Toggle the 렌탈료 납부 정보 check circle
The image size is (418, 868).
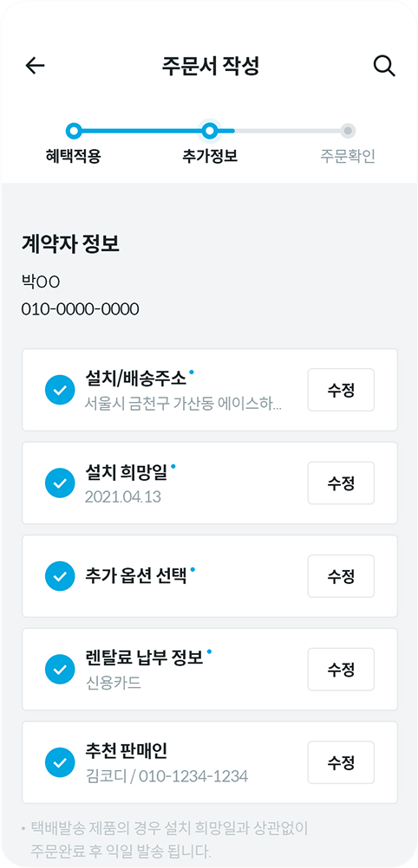[x=60, y=669]
